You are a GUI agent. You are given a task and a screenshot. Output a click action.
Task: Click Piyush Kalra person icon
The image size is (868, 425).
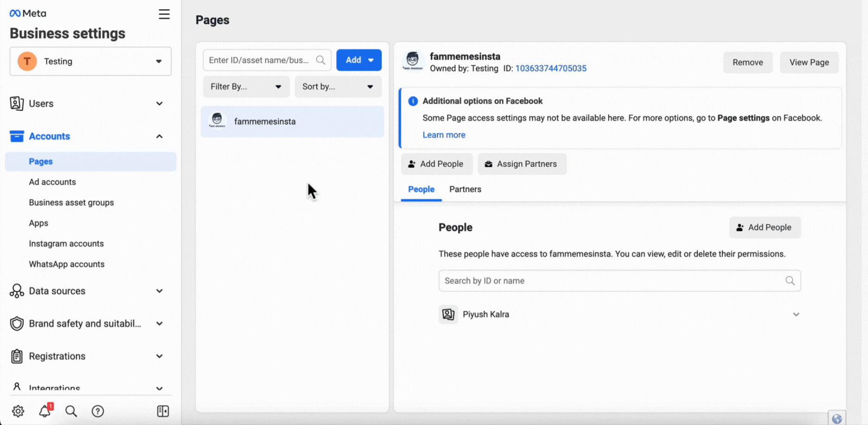[448, 314]
